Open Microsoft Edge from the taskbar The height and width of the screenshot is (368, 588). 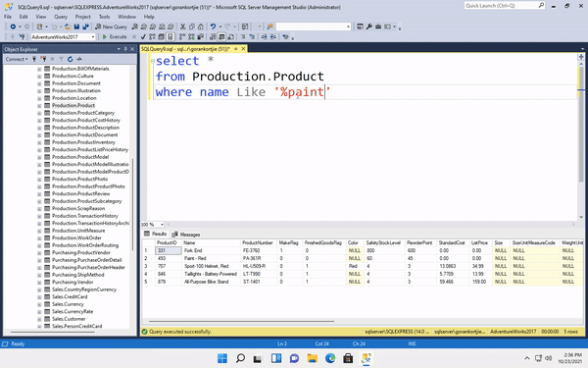[x=330, y=358]
